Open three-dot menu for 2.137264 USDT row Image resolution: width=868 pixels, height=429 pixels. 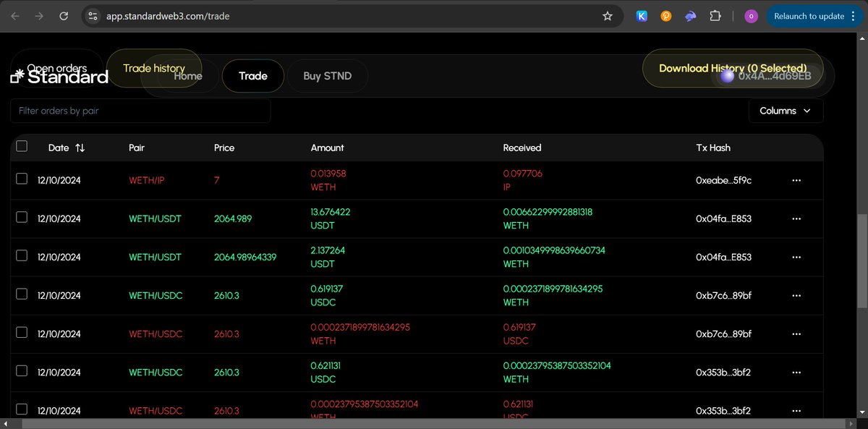point(796,257)
